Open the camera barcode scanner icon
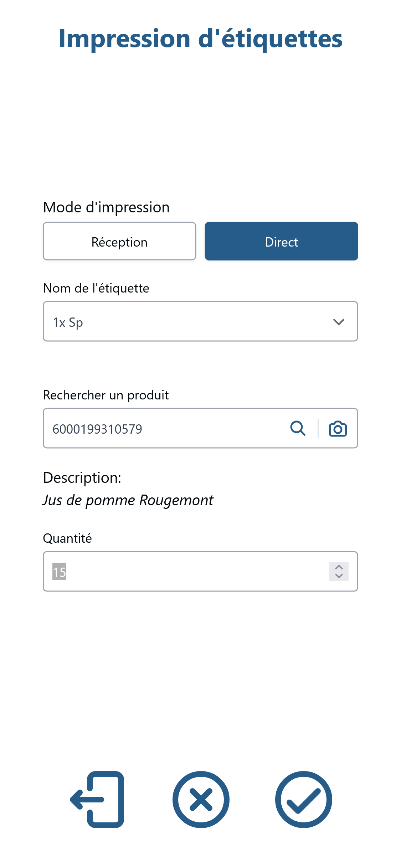The image size is (401, 868). [x=338, y=428]
